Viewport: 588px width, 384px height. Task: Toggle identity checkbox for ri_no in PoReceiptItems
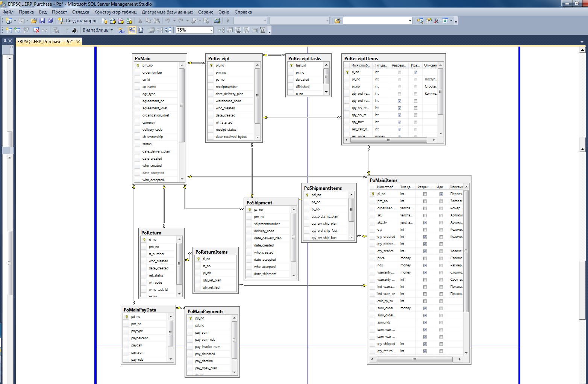coord(415,73)
